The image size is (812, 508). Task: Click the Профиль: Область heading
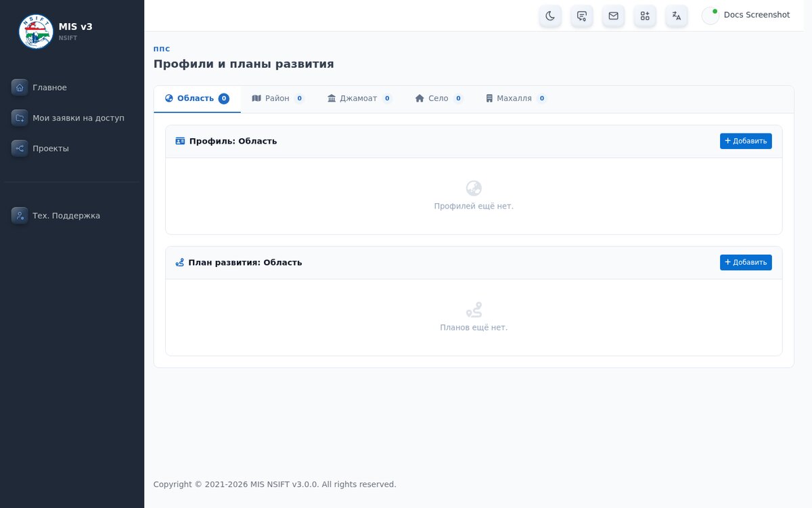click(233, 141)
